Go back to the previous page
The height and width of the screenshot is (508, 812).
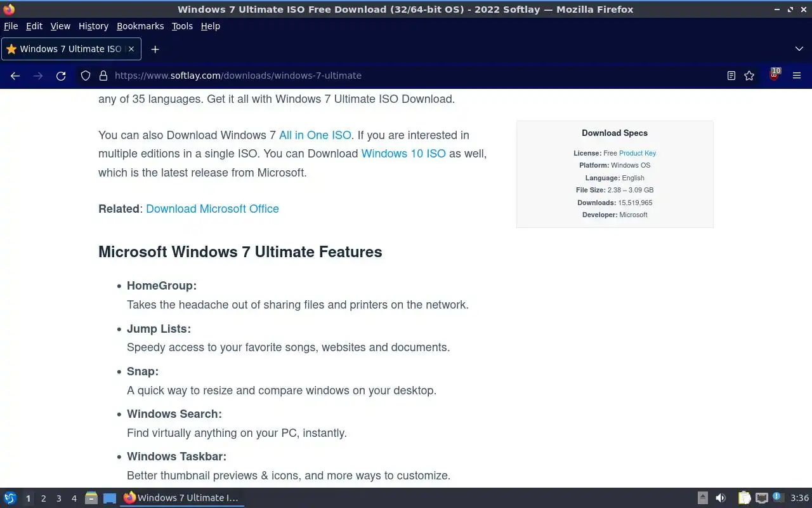(x=15, y=76)
